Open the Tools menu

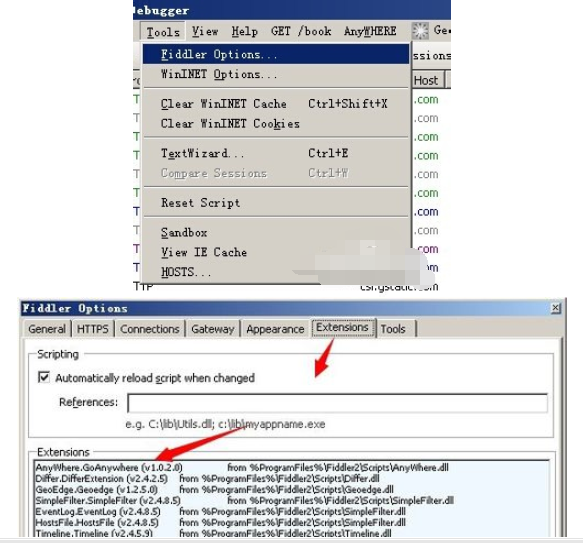point(163,32)
